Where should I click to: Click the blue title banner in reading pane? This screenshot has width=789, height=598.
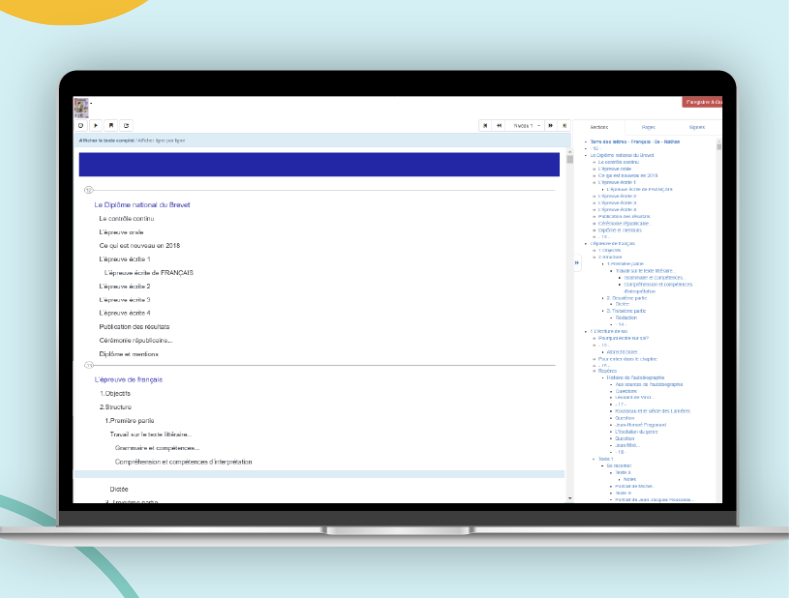pyautogui.click(x=319, y=165)
